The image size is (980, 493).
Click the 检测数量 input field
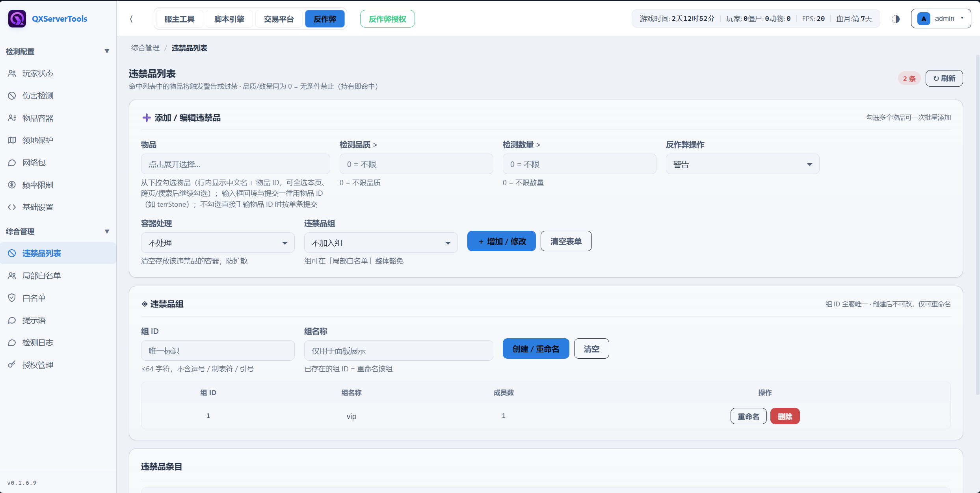tap(579, 164)
